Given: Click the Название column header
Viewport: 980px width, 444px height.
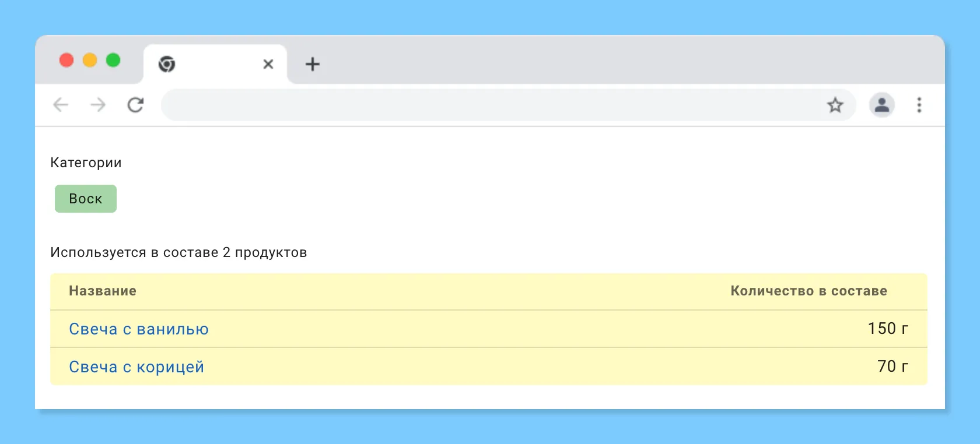Looking at the screenshot, I should click(x=103, y=291).
